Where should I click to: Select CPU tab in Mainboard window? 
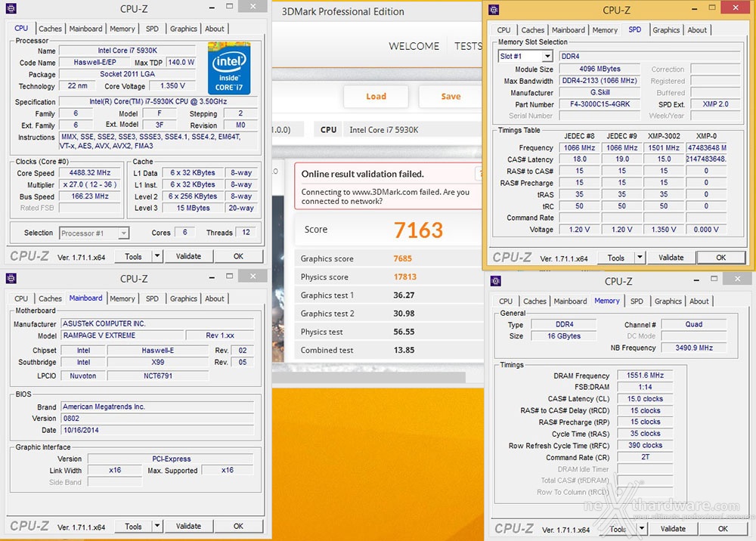(21, 298)
